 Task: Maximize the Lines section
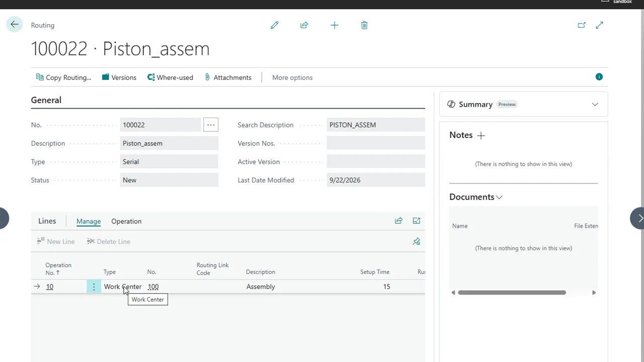416,221
